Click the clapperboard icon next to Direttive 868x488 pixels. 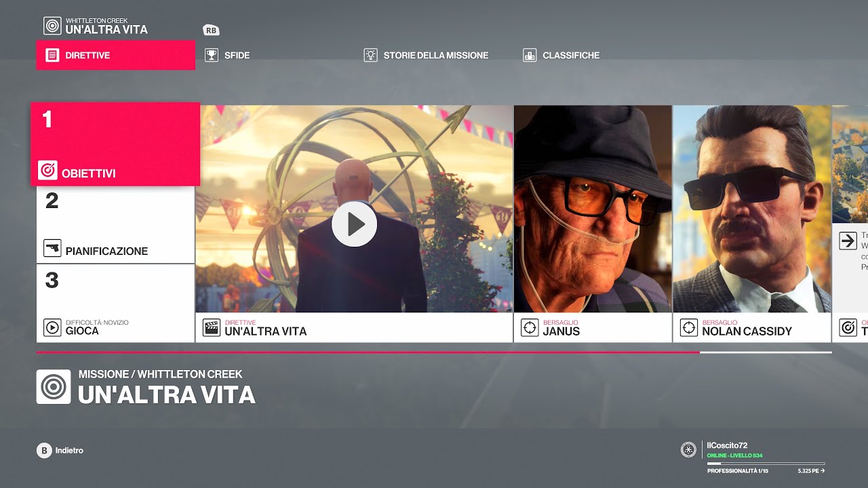[212, 328]
